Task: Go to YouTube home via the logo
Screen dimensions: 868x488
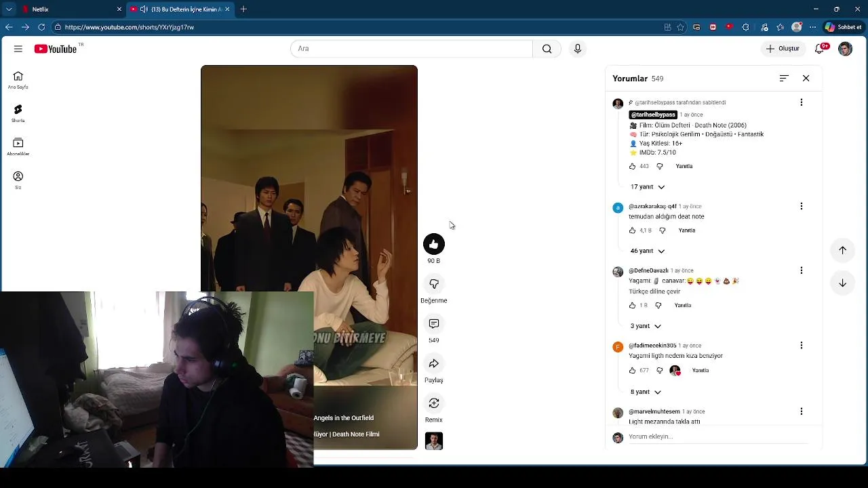Action: [56, 49]
